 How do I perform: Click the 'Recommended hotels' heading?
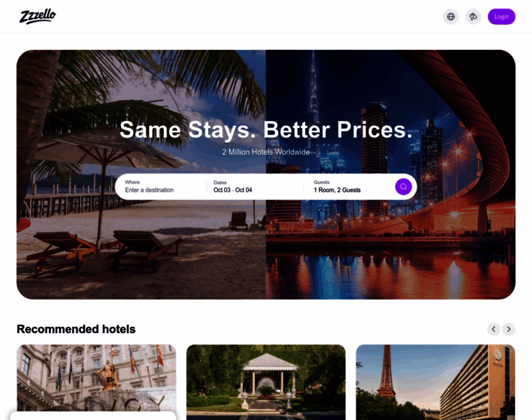[x=76, y=329]
